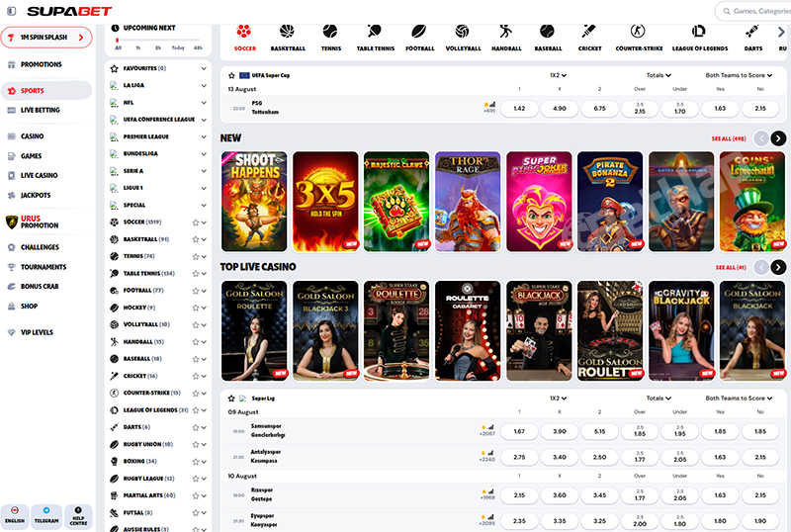This screenshot has width=791, height=532.
Task: Open the 1X2 market dropdown for UEFA Super Cup
Action: point(558,75)
